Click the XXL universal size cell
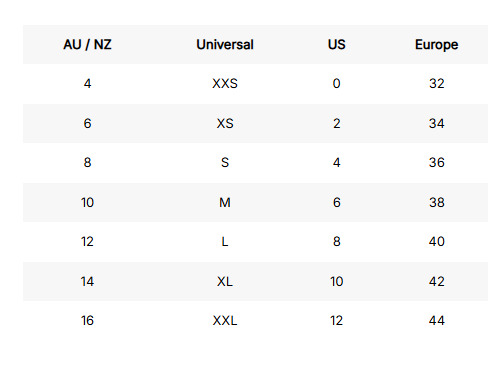This screenshot has height=370, width=488. coord(225,320)
